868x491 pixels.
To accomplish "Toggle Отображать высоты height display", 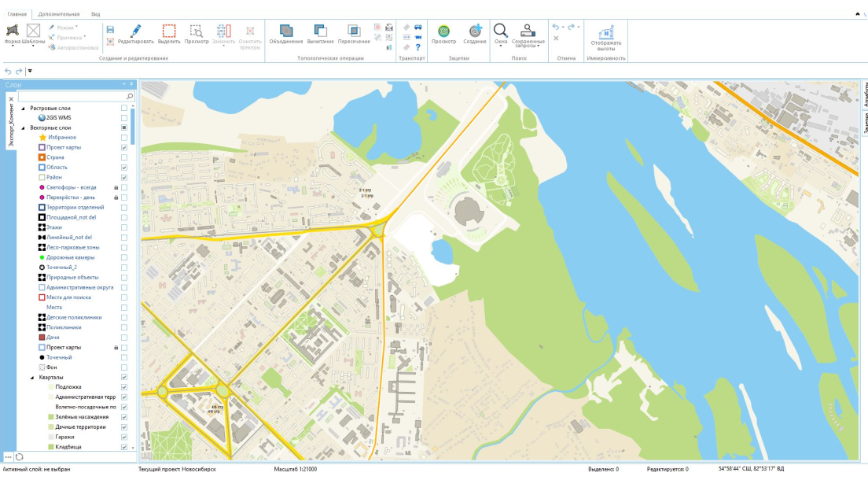I will pos(606,37).
